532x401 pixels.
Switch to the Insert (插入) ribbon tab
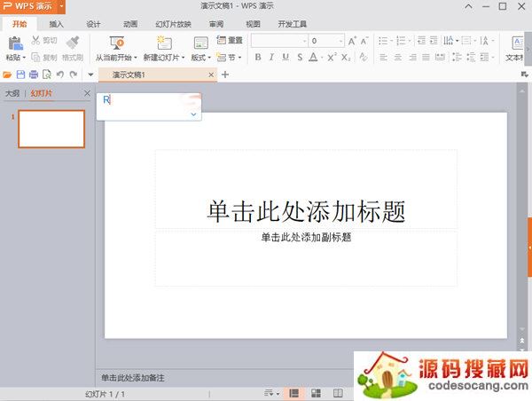point(57,24)
